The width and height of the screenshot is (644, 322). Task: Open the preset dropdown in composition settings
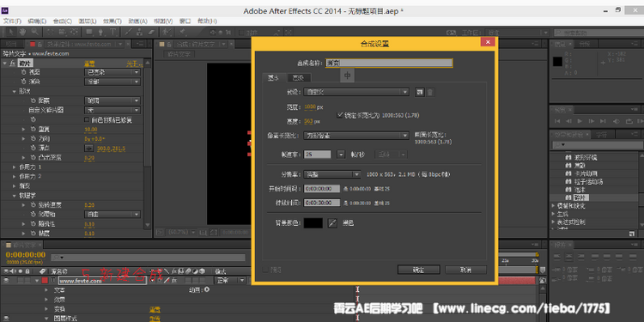[356, 92]
